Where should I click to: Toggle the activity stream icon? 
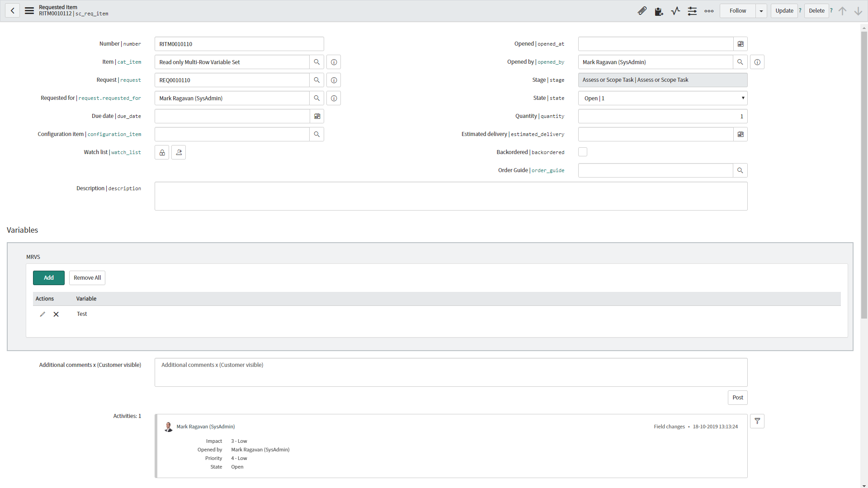pyautogui.click(x=675, y=11)
